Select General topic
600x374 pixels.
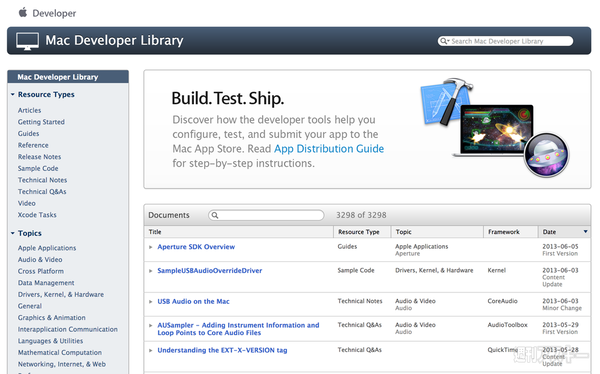tap(29, 306)
